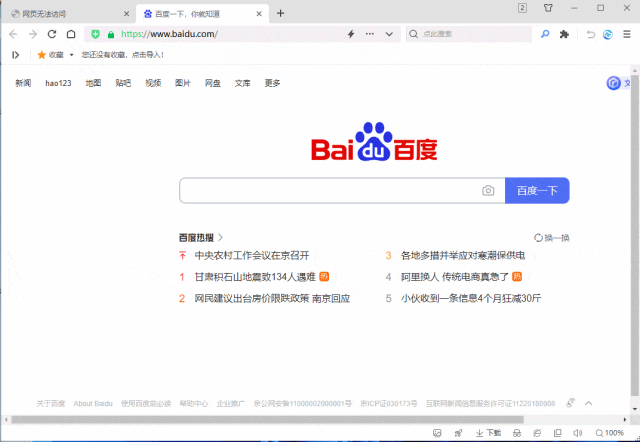Open the 图片 nav link
Viewport: 640px width, 442px height.
[x=183, y=83]
